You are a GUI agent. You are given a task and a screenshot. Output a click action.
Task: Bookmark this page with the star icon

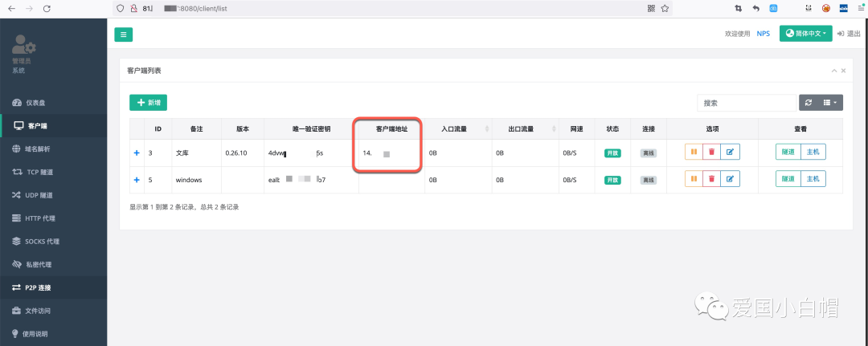click(x=665, y=8)
